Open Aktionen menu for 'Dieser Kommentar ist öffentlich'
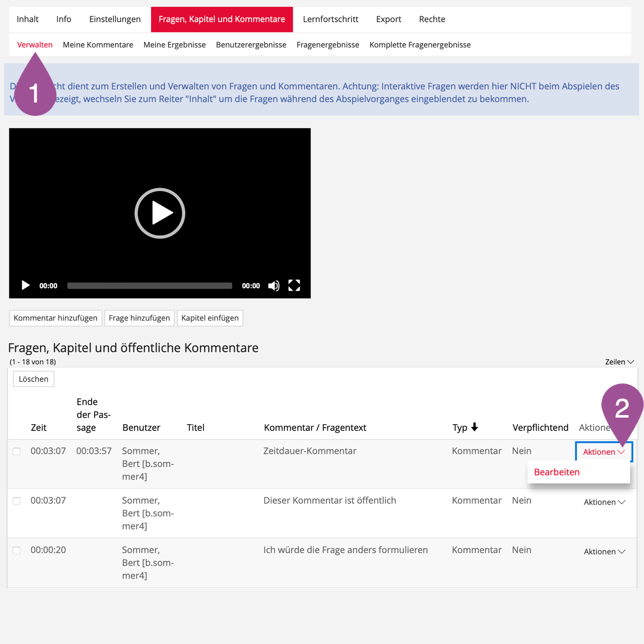This screenshot has height=644, width=644. 604,502
